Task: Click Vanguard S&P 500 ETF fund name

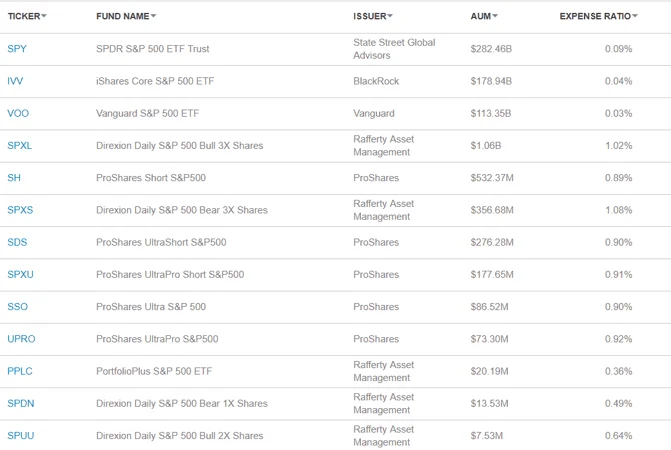Action: (148, 114)
